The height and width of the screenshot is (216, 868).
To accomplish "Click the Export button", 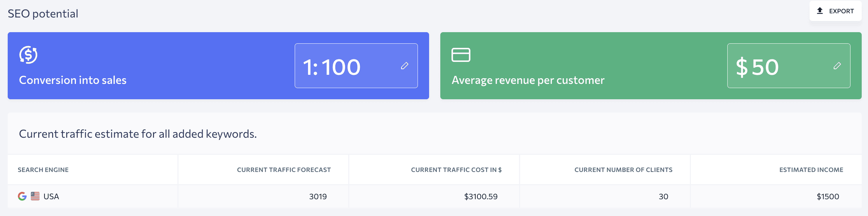I will (835, 11).
